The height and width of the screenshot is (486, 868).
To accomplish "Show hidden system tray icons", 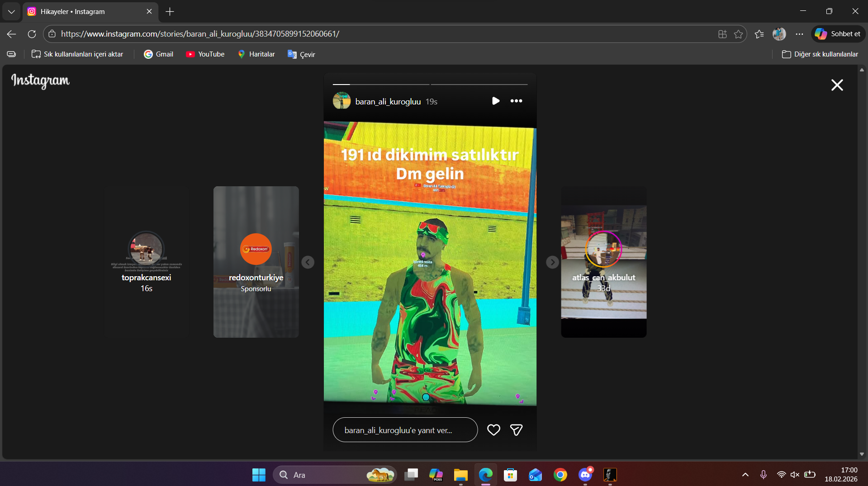I will tap(745, 475).
